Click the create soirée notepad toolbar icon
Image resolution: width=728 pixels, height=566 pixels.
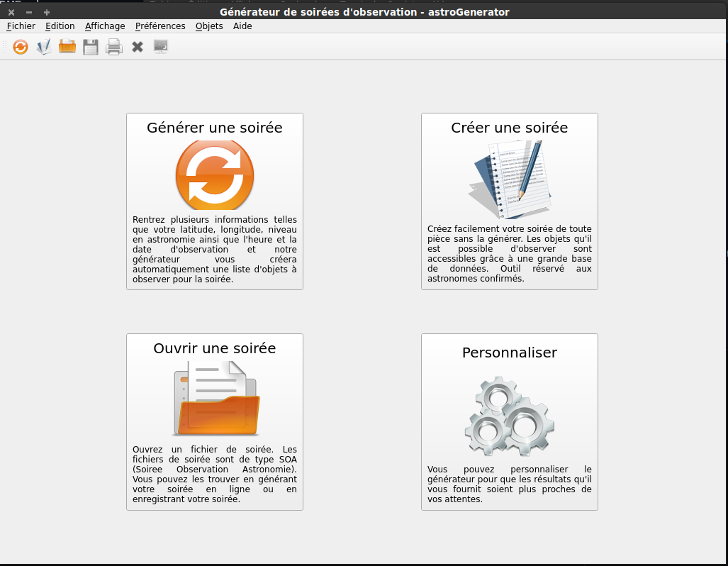click(x=44, y=48)
